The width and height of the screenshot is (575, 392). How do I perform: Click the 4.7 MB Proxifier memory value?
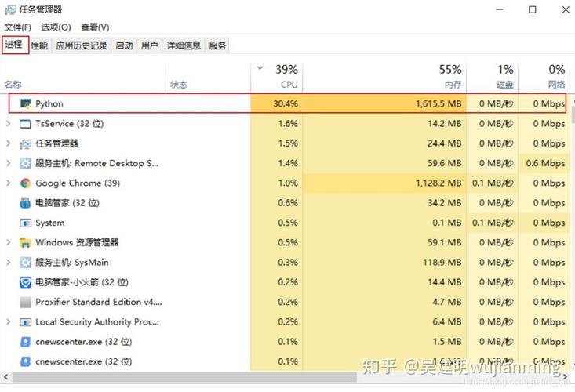tap(446, 303)
